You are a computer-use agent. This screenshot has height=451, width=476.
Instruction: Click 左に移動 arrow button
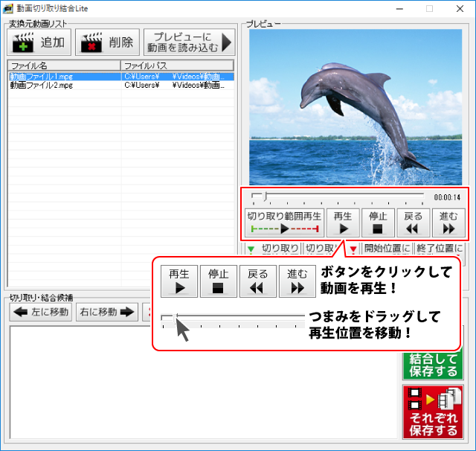42,312
